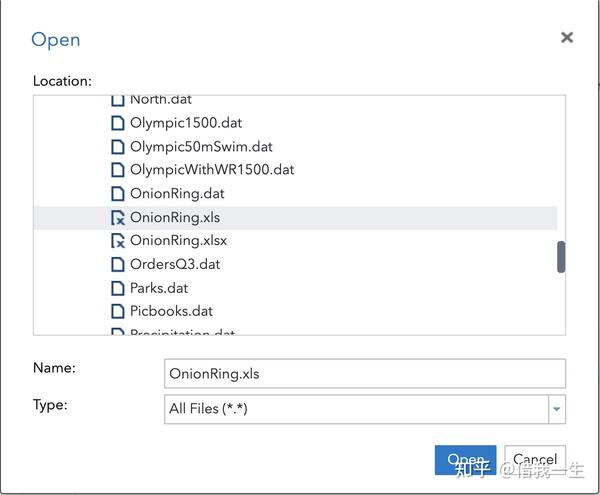600x495 pixels.
Task: Pick Olympic50mSwim.dat from the list
Action: click(x=201, y=146)
